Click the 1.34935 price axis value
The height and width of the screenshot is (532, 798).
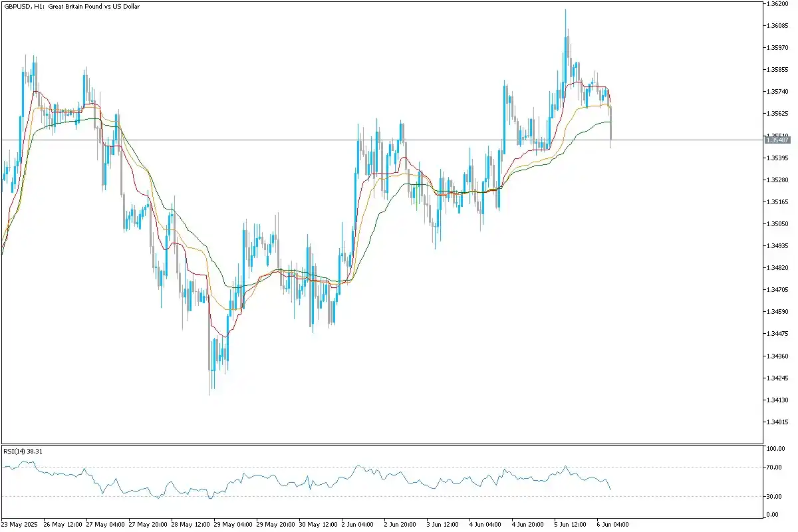click(x=777, y=246)
